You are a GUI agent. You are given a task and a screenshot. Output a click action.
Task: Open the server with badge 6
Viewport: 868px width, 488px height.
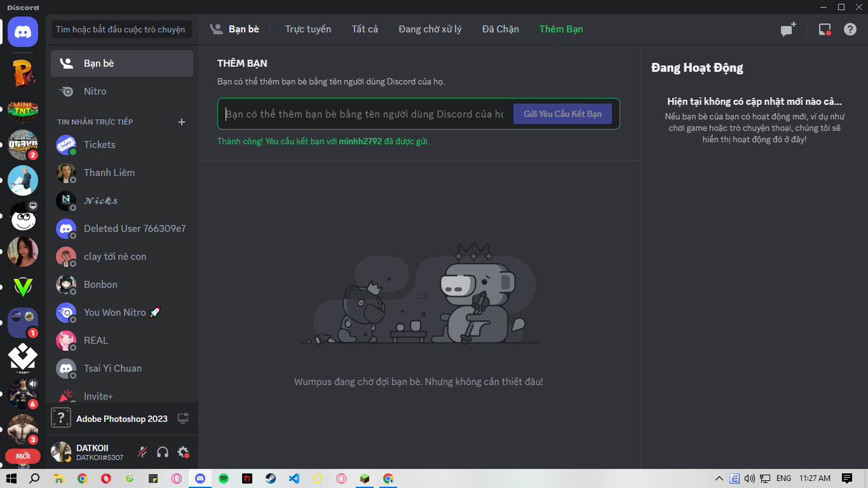23,394
